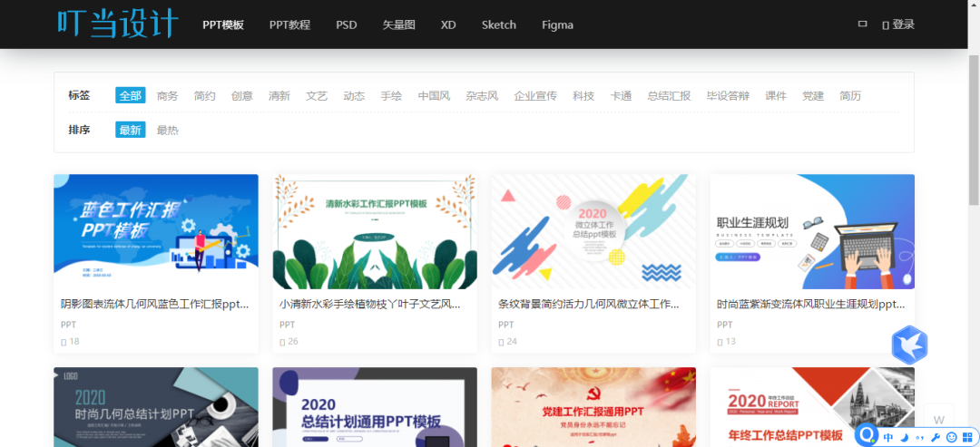
Task: Open the 蓝色工作汇报PPT模板 thumbnail
Action: (156, 231)
